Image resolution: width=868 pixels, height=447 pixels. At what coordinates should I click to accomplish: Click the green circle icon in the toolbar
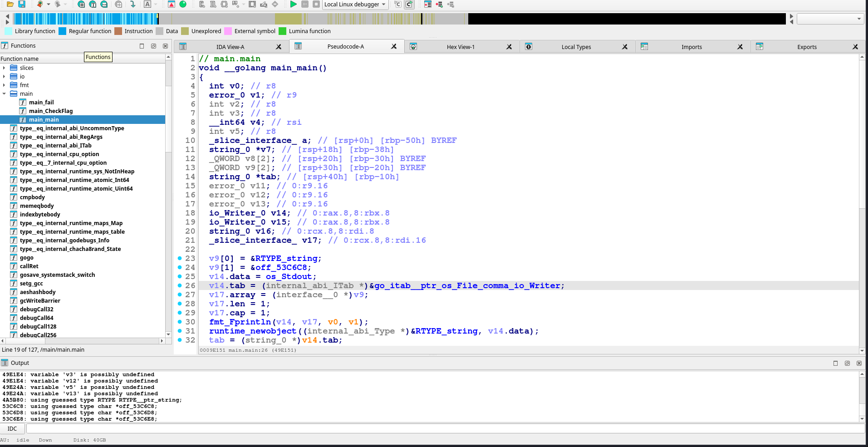click(183, 4)
